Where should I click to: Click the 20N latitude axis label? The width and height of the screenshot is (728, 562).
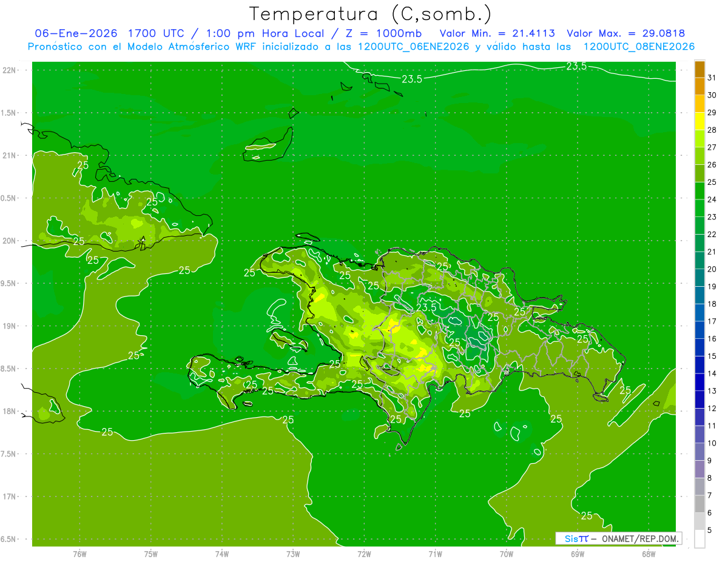tap(9, 241)
